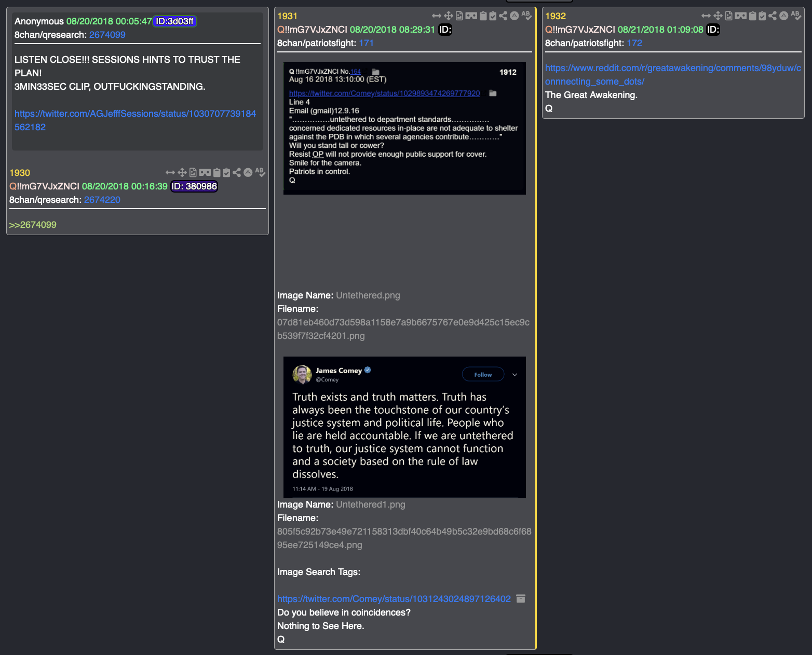
Task: Click the four-way move icon on post 1932
Action: pos(718,16)
